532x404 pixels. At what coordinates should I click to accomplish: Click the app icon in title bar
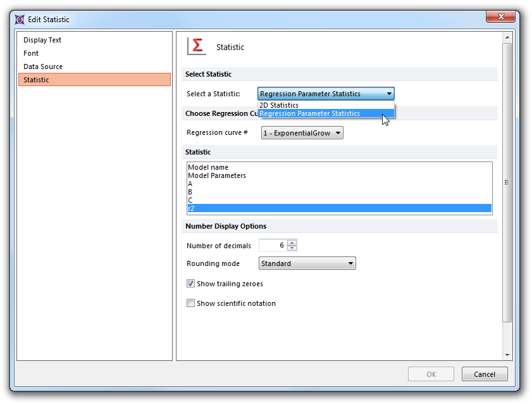(20, 20)
